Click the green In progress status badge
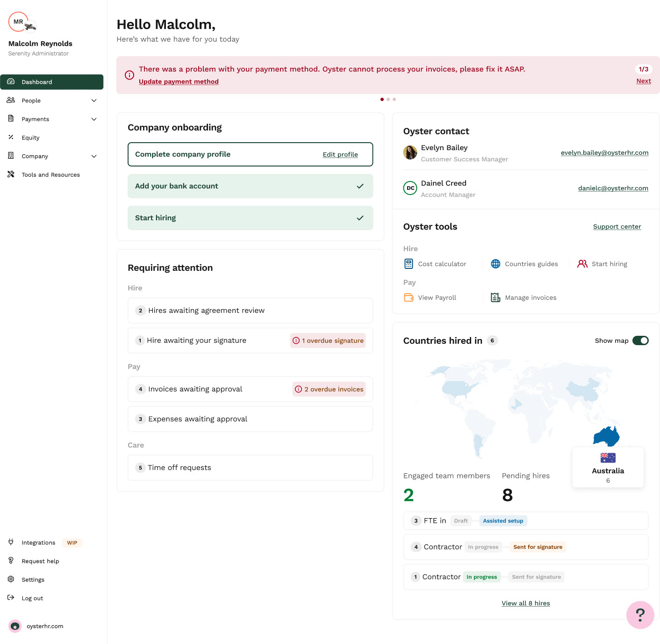660x644 pixels. pyautogui.click(x=481, y=577)
